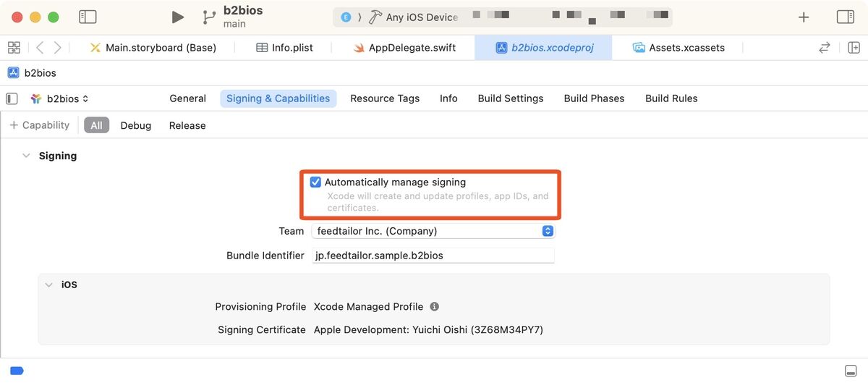The height and width of the screenshot is (383, 868).
Task: Open the source control branch icon
Action: point(209,17)
